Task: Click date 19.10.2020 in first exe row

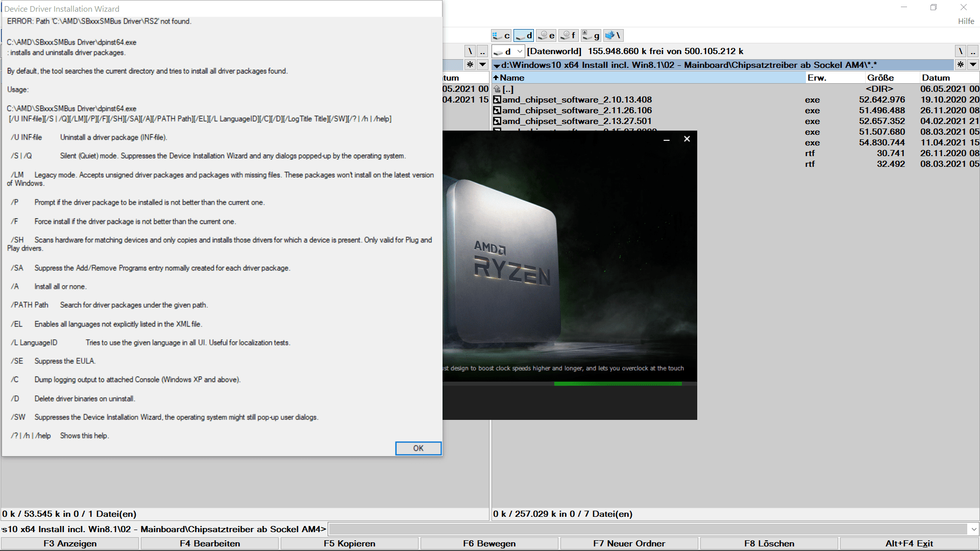Action: pos(943,99)
